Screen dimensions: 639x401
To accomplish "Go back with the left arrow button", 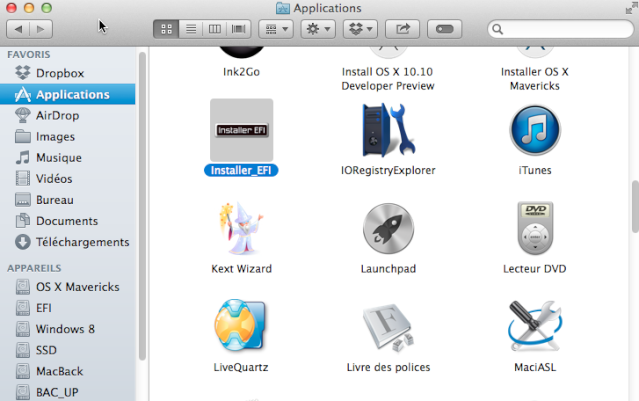I will click(x=18, y=29).
